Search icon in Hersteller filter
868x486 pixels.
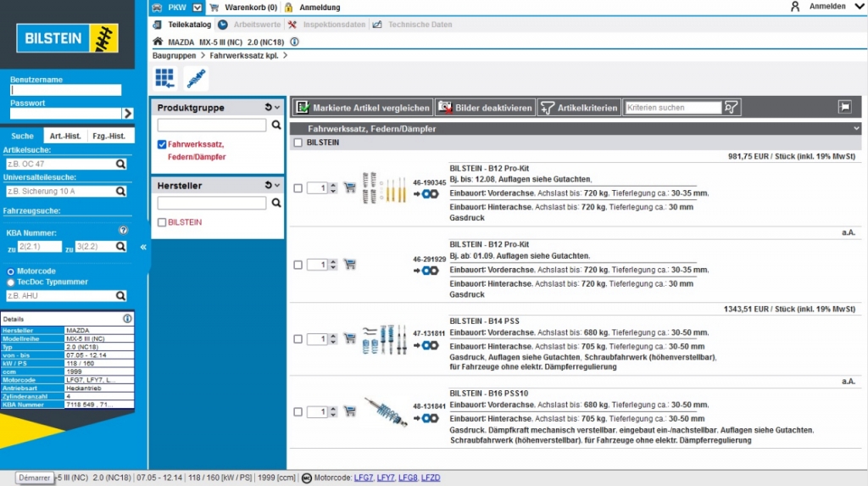click(275, 203)
